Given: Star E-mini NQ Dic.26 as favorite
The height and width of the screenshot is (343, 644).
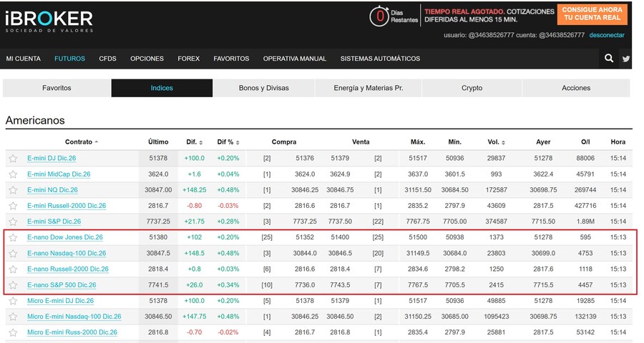Looking at the screenshot, I should (13, 190).
